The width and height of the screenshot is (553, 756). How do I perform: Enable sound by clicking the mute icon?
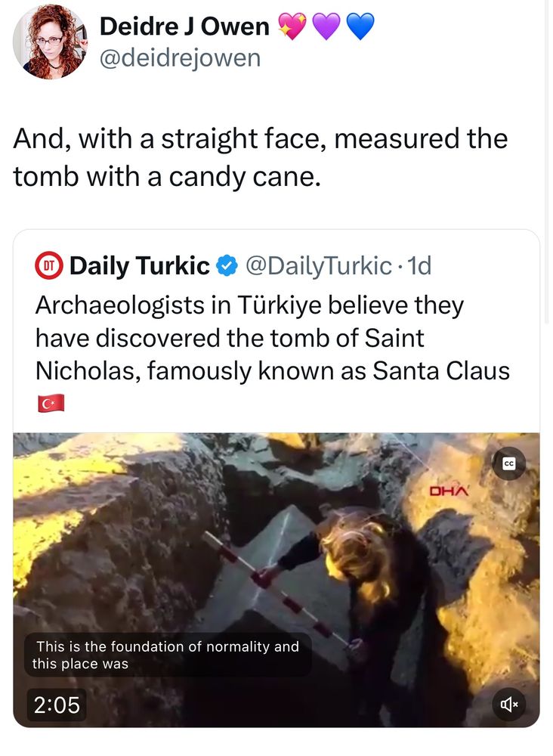pyautogui.click(x=509, y=704)
